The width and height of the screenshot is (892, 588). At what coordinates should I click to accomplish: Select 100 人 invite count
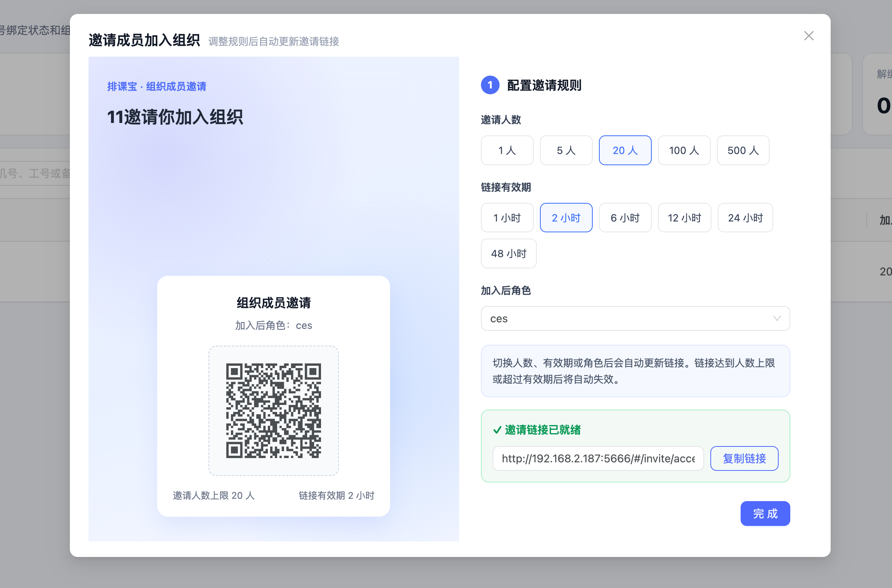point(684,150)
